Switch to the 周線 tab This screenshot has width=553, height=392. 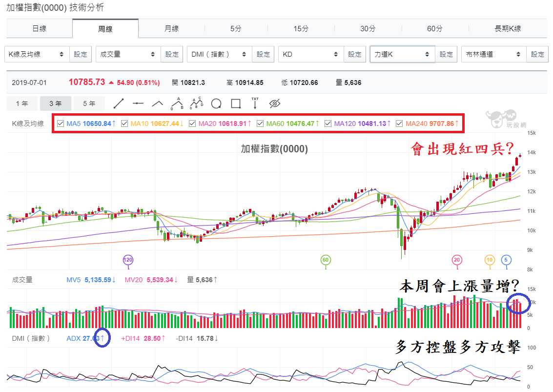pos(105,29)
